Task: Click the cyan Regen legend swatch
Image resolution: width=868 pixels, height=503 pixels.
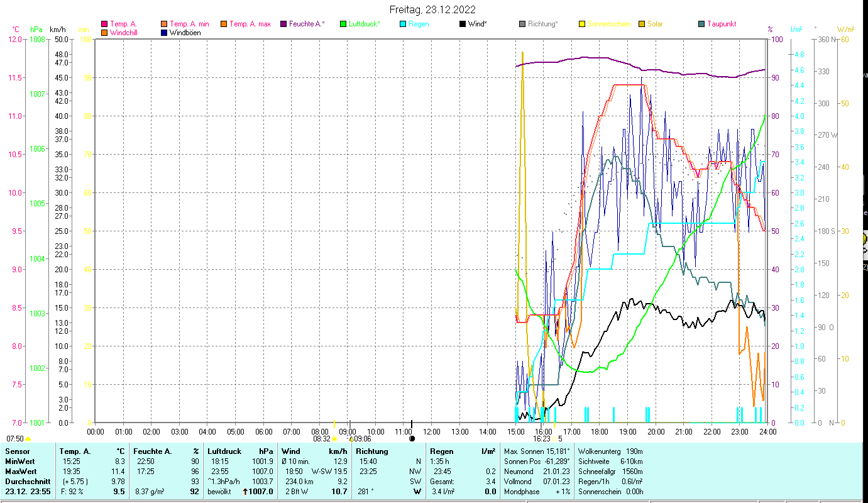Action: [x=404, y=24]
